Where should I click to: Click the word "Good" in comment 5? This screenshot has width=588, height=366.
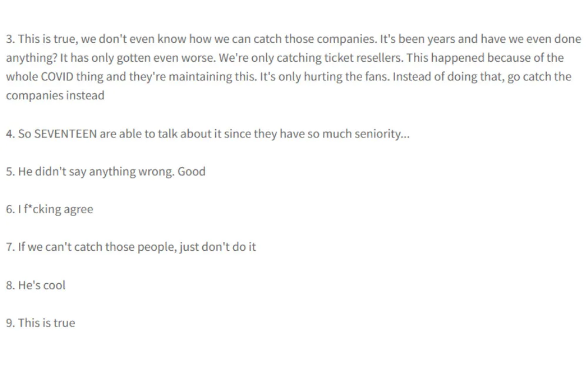pos(191,172)
